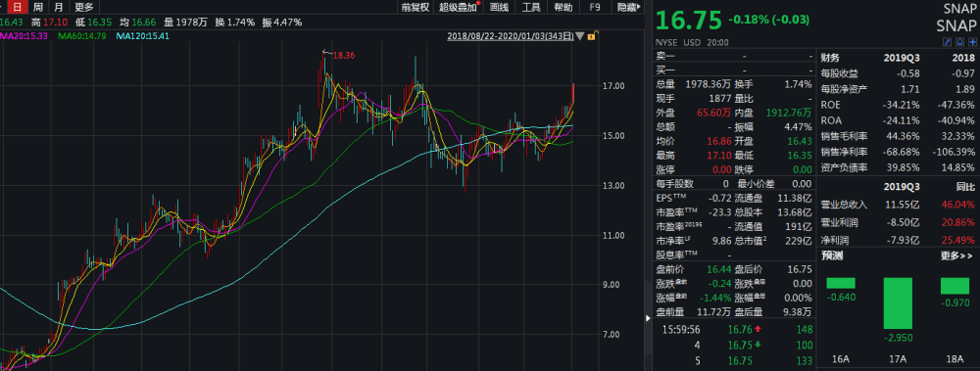This screenshot has width=980, height=371.
Task: Switch to the 周 weekly period tab
Action: 38,7
